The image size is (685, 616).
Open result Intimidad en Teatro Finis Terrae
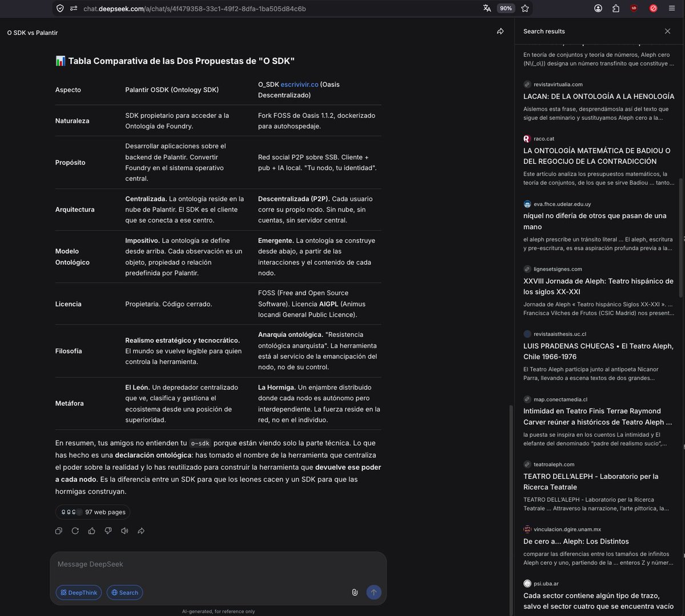pos(598,416)
